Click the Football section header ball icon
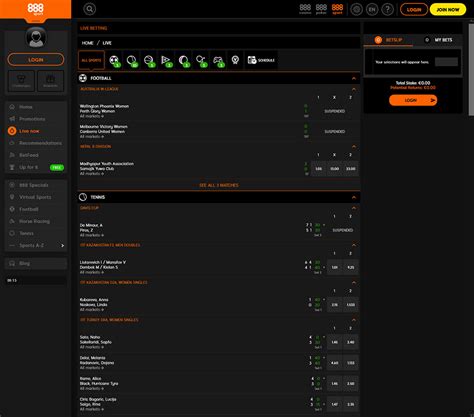This screenshot has width=474, height=417. pos(83,78)
